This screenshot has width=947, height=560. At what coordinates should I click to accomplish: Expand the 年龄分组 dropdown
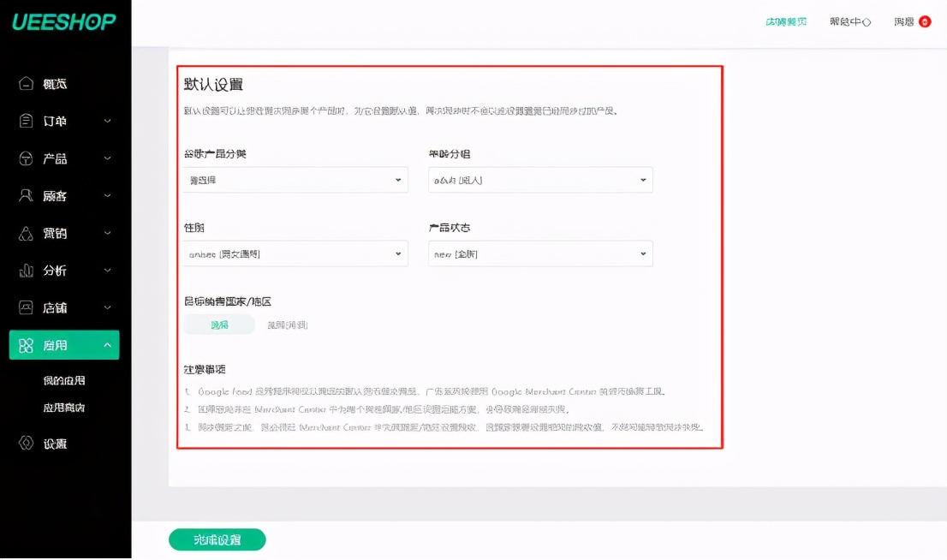point(540,180)
